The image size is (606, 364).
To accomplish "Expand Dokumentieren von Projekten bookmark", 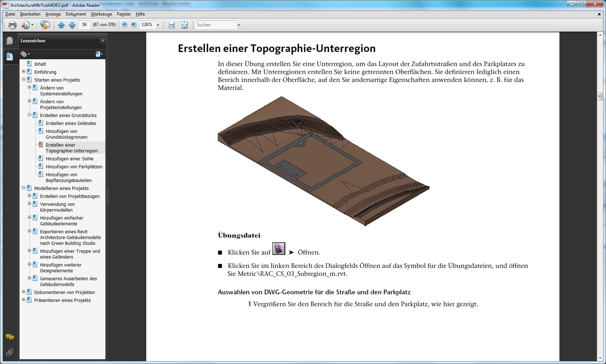I will [x=24, y=292].
